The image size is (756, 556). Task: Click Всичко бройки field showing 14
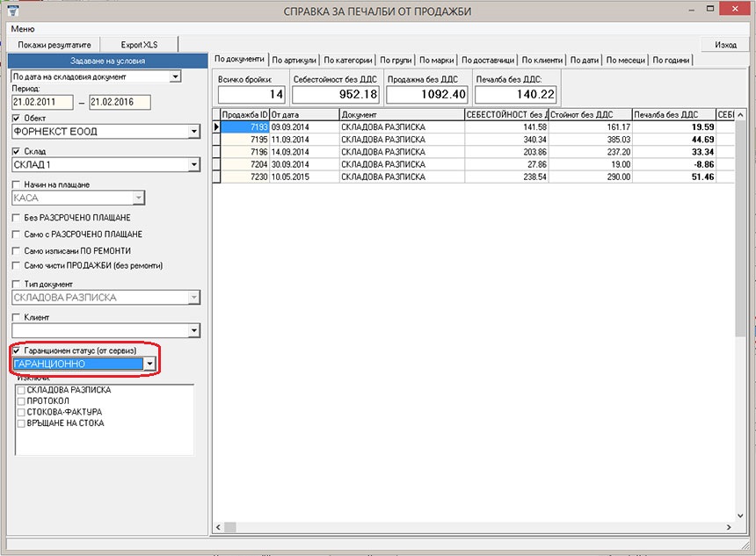click(x=251, y=95)
